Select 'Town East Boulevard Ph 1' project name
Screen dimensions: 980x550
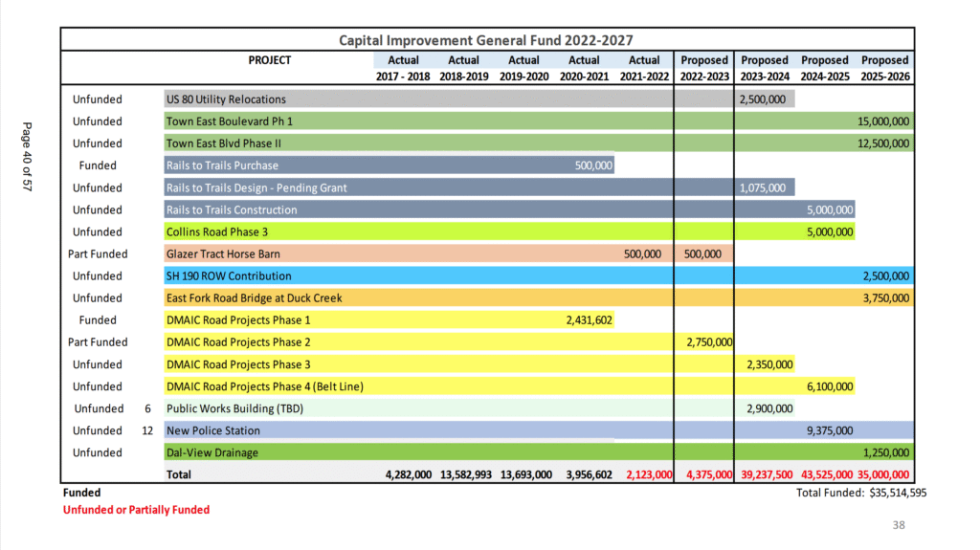tap(230, 121)
